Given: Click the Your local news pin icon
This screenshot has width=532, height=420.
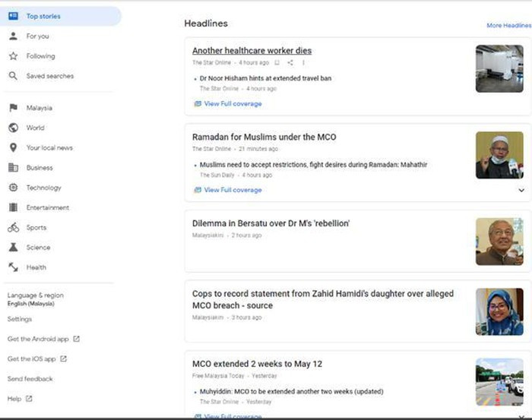Looking at the screenshot, I should click(13, 148).
